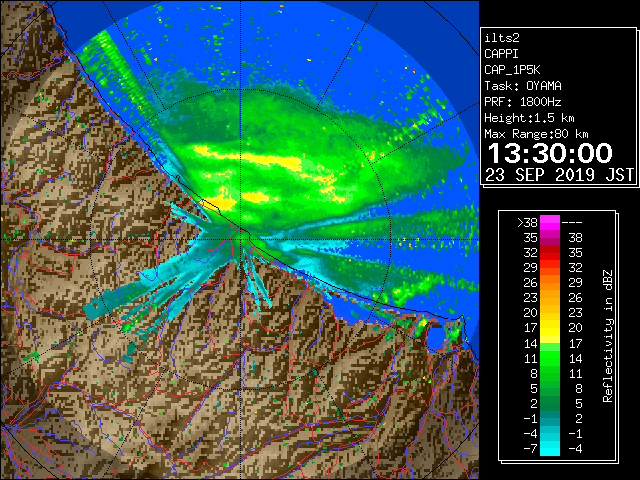Click the '>38' legend label
Screen dimensions: 640x480
[527, 222]
